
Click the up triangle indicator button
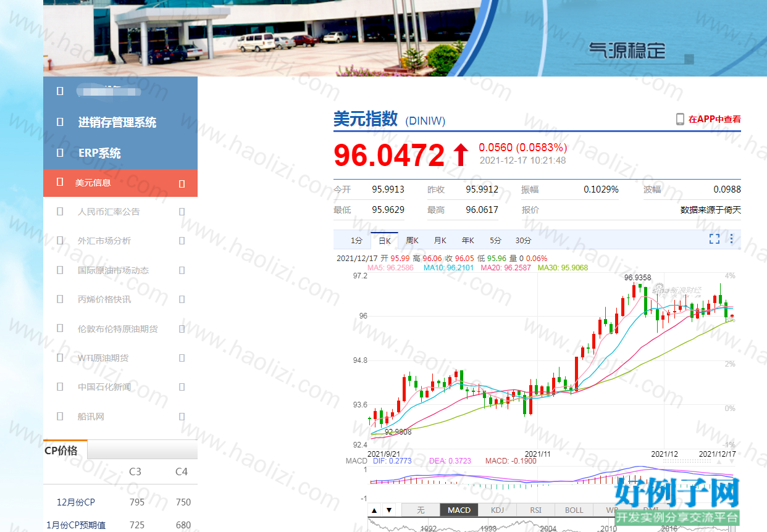point(374,510)
